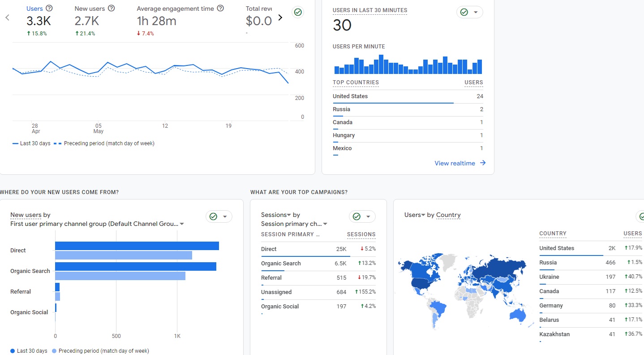The height and width of the screenshot is (355, 644).
Task: Click Germany row in country table
Action: coord(591,306)
